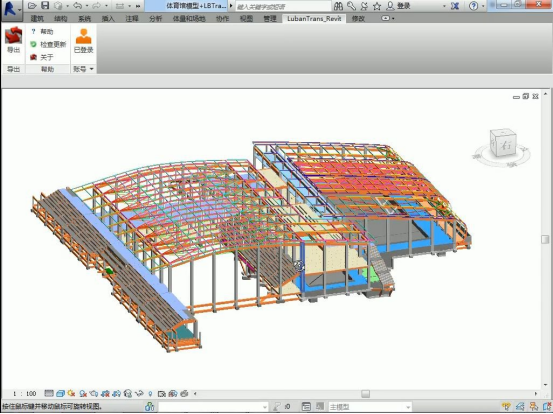Click the Visual Style cube icon
This screenshot has height=414, width=553.
(60, 393)
